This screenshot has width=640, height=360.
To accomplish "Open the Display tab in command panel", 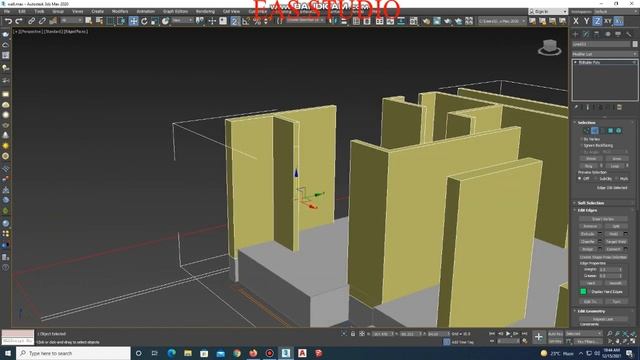I will click(x=618, y=34).
